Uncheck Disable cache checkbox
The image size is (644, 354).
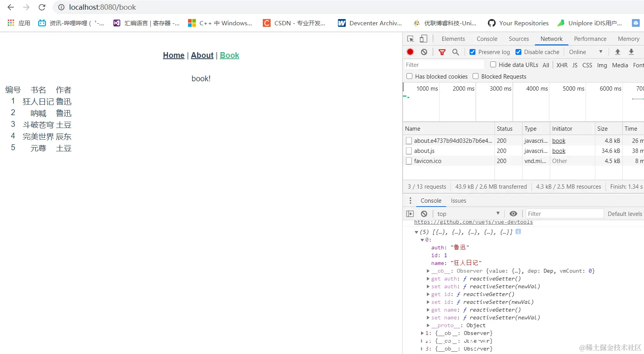[518, 52]
